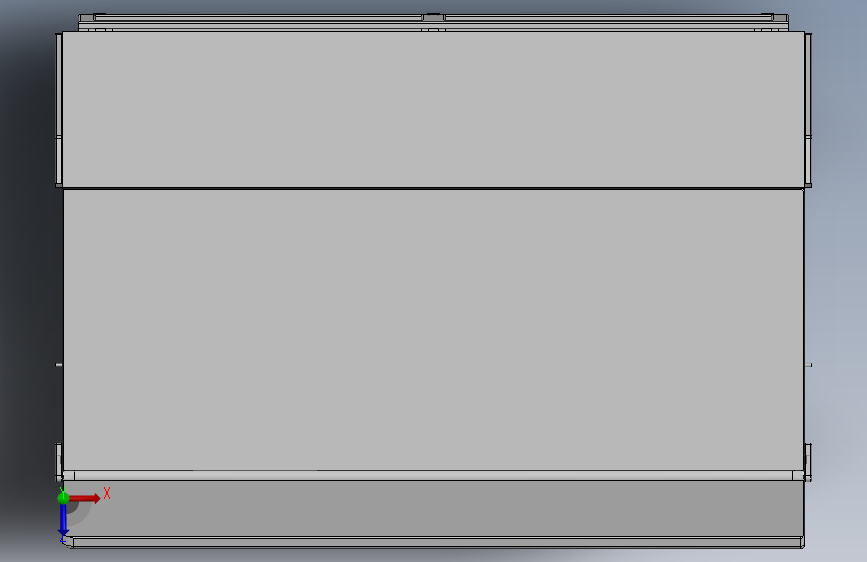The height and width of the screenshot is (562, 867).
Task: Click the red X axis label
Action: [x=107, y=493]
